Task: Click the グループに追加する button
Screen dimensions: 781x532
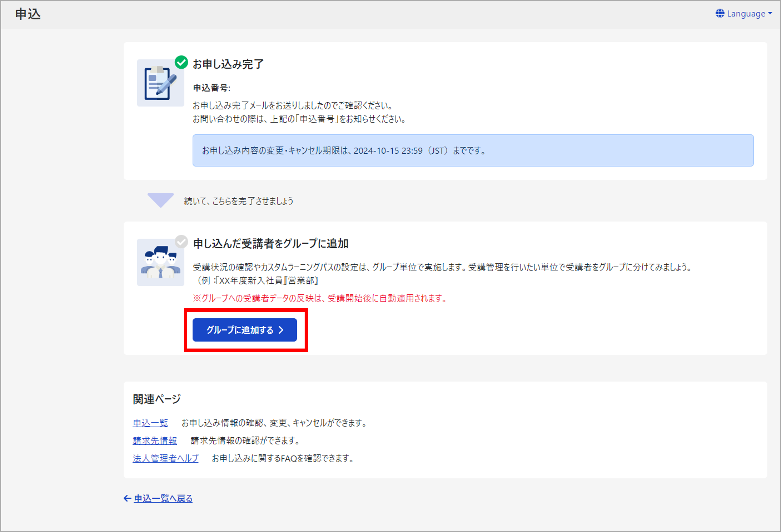Action: pyautogui.click(x=245, y=330)
